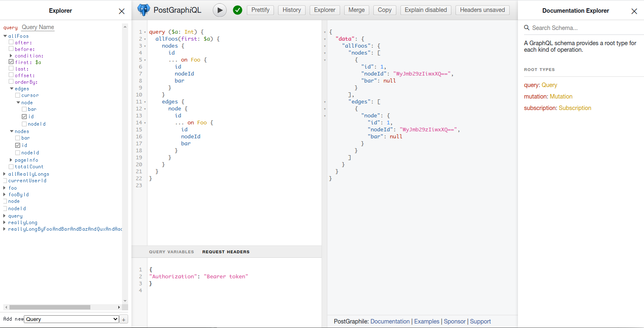644x328 pixels.
Task: Uncheck the 'id' checkbox under edges node
Action: coord(24,117)
